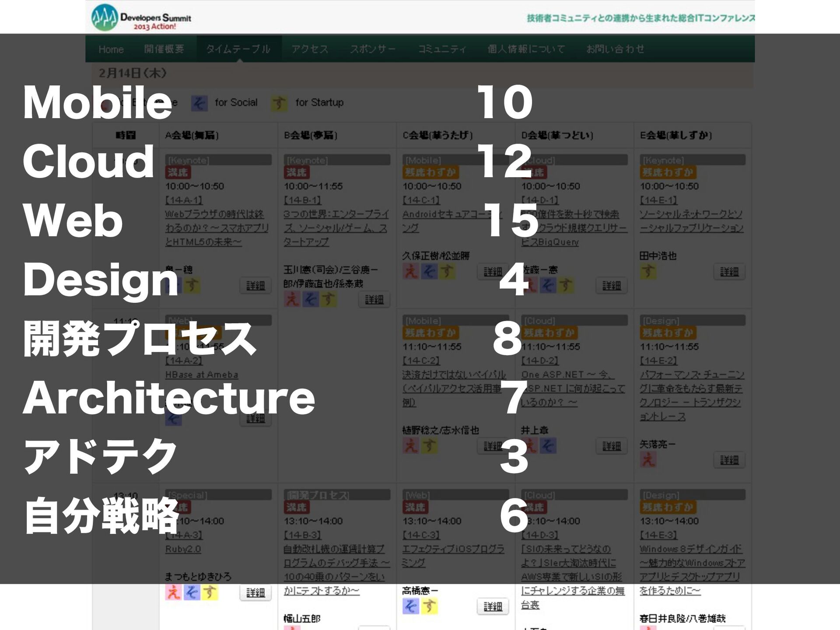Click the そ tag under 高橋憲一
This screenshot has height=630, width=840.
tap(410, 606)
